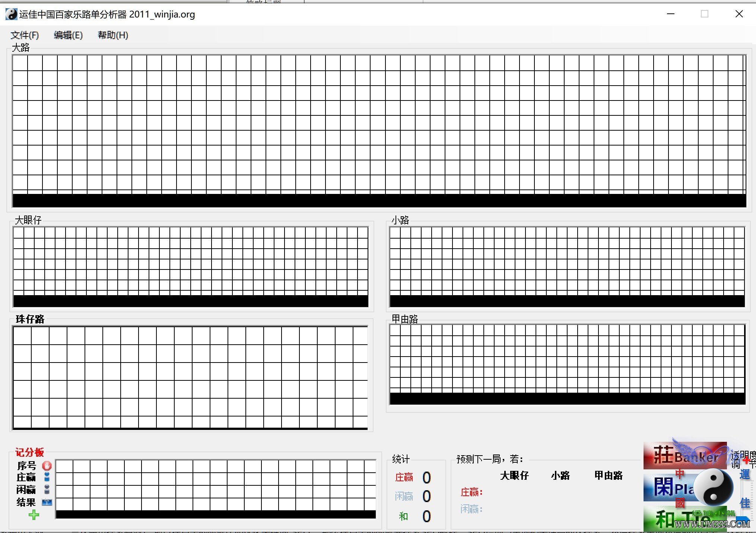Click the yin-yang app icon in title bar

[11, 15]
